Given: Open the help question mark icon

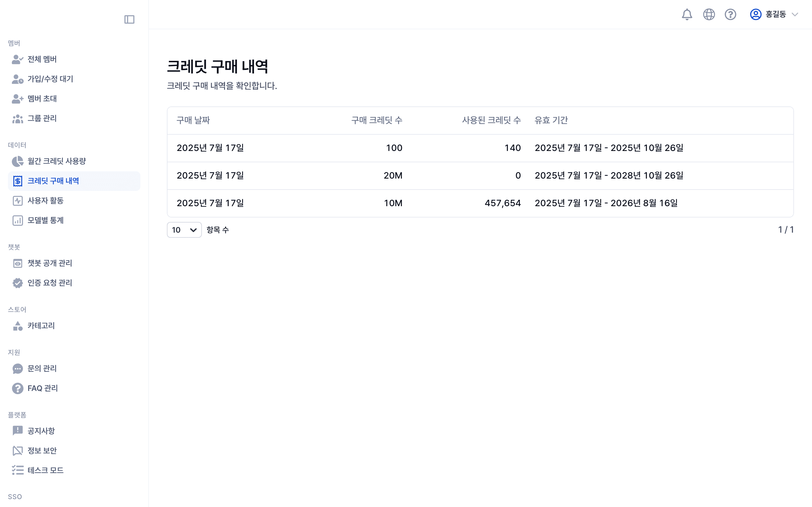Looking at the screenshot, I should (731, 14).
